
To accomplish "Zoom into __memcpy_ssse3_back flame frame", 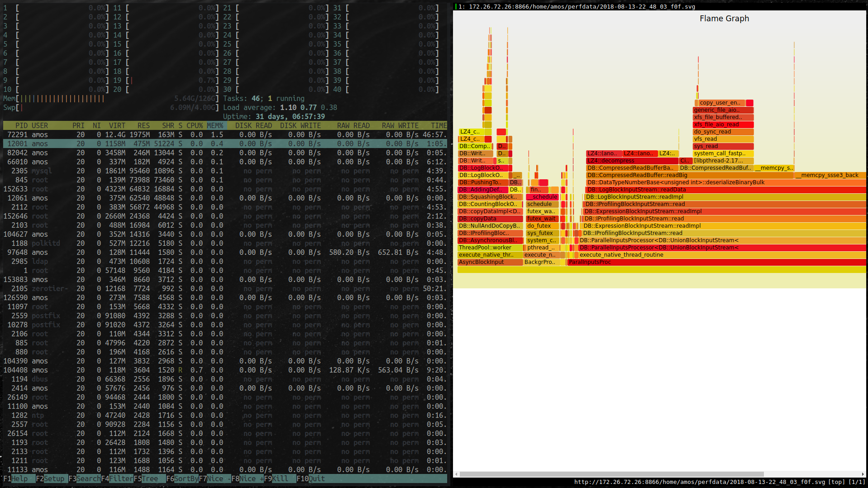I will pyautogui.click(x=830, y=175).
